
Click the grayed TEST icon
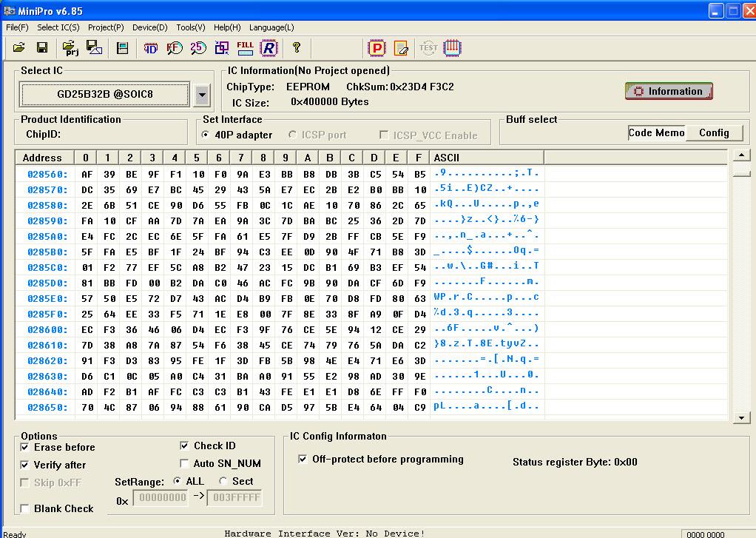point(428,48)
